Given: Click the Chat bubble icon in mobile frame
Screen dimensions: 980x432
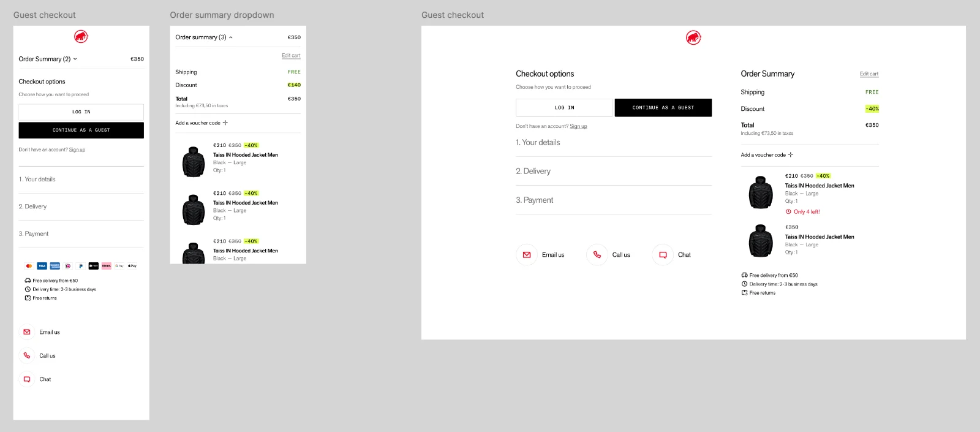Looking at the screenshot, I should point(27,379).
